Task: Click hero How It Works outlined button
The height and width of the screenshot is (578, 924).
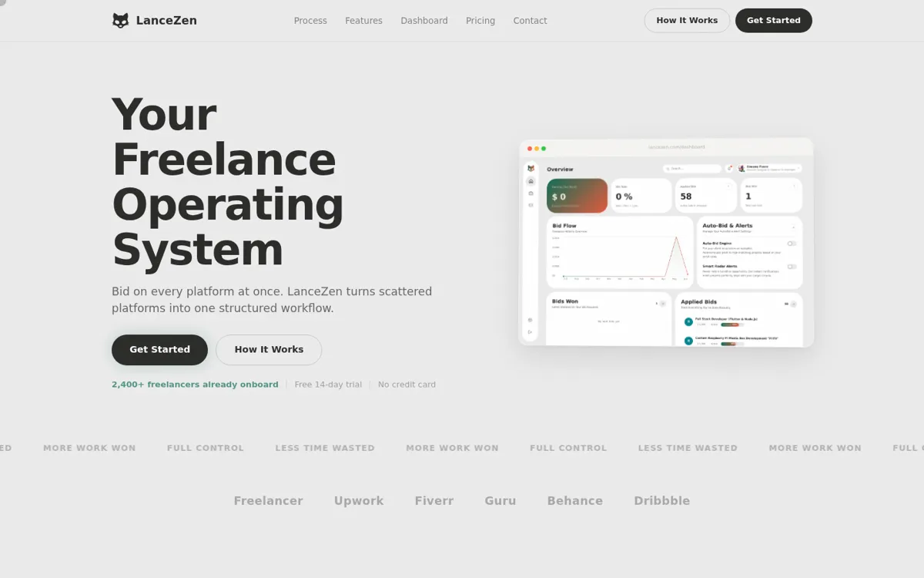Action: [x=269, y=350]
